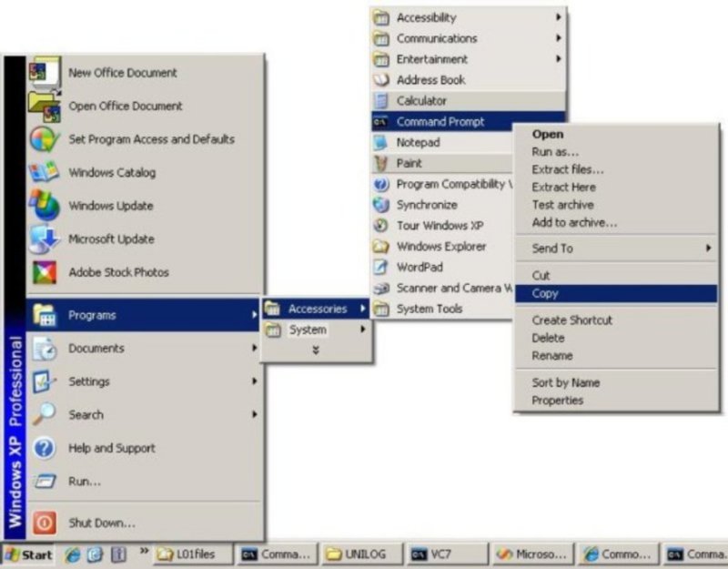Expand the Search submenu arrow
The height and width of the screenshot is (569, 728).
tap(254, 414)
